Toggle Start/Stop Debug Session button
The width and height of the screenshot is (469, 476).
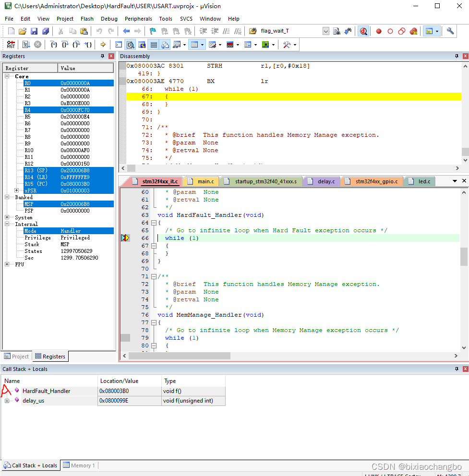(363, 31)
